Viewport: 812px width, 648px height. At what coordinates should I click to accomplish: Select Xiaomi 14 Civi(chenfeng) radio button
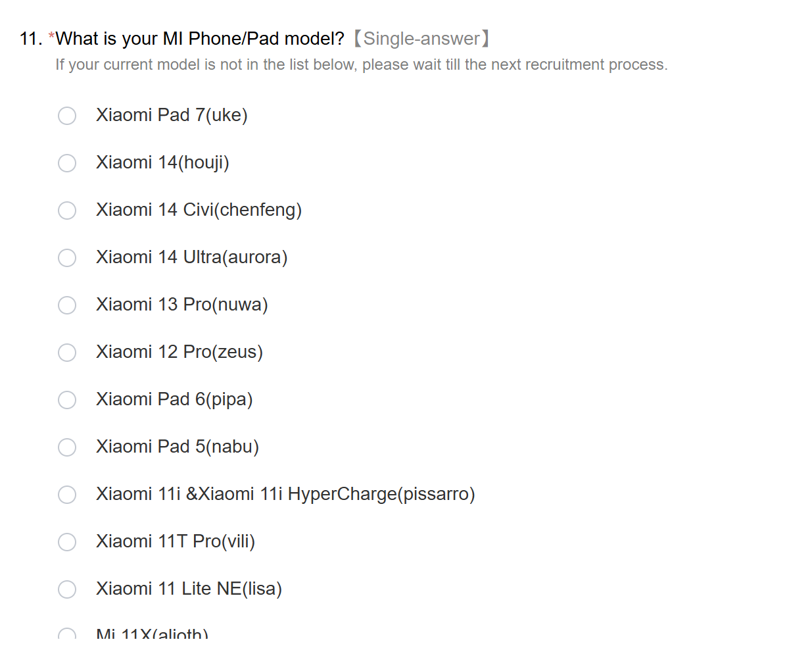pos(67,211)
